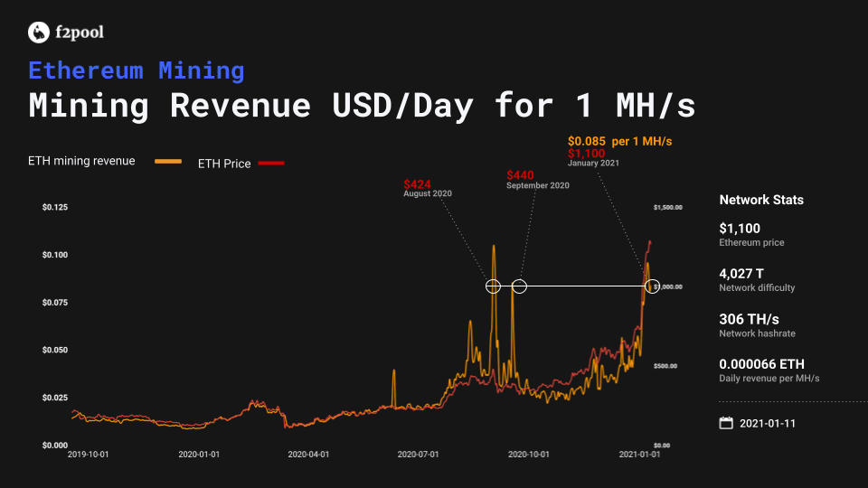Click the 'ETH mining revenue' legend label
Screen dimensions: 868x488
[81, 161]
